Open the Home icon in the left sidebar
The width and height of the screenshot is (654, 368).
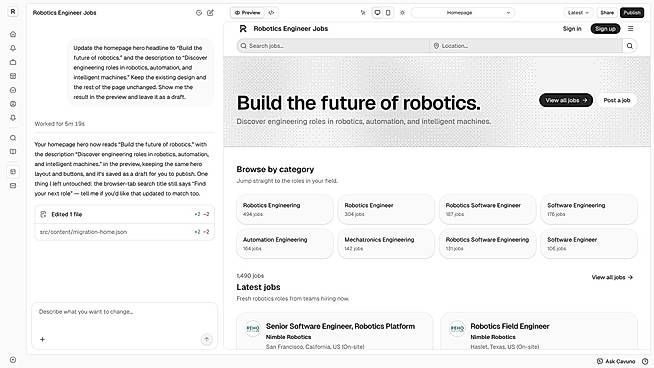point(13,34)
